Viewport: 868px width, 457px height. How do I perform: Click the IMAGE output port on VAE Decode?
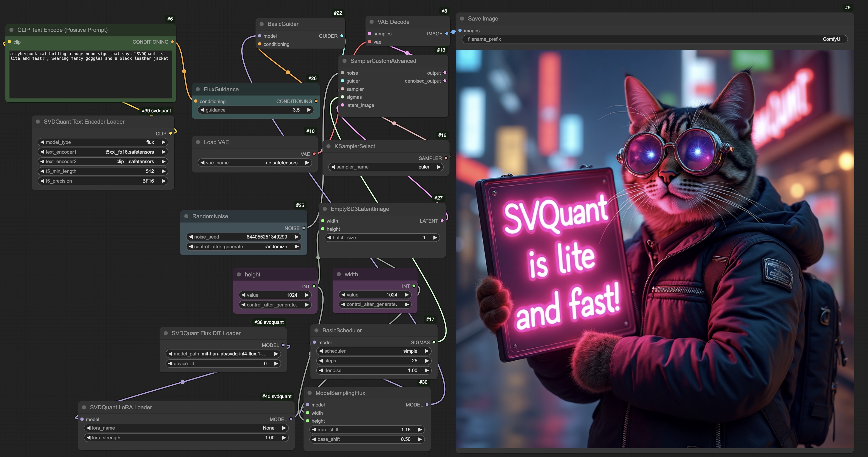click(447, 34)
